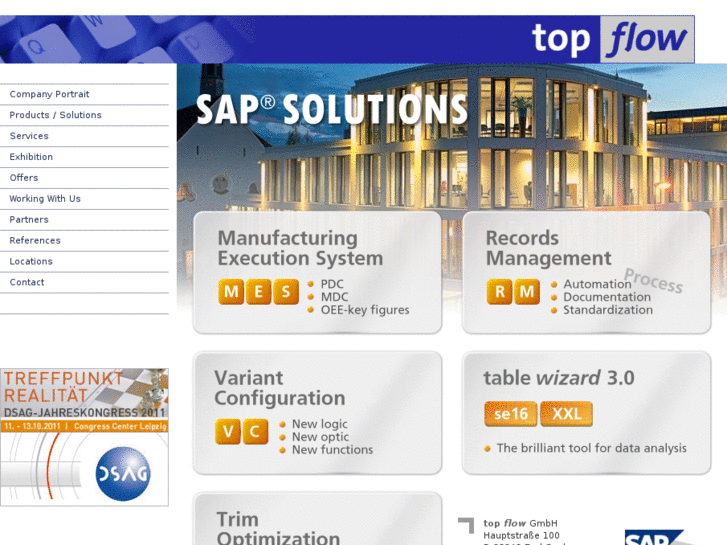Go to Products / Solutions page
Image resolution: width=727 pixels, height=545 pixels.
[x=55, y=115]
